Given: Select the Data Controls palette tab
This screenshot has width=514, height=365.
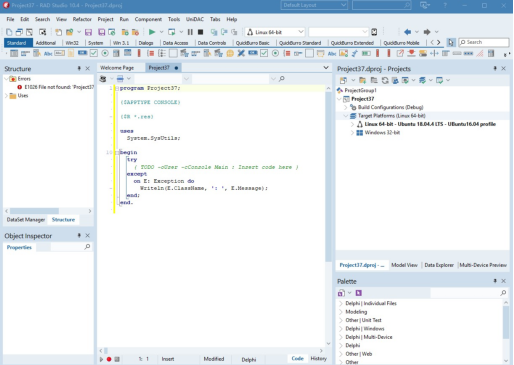Looking at the screenshot, I should click(212, 43).
